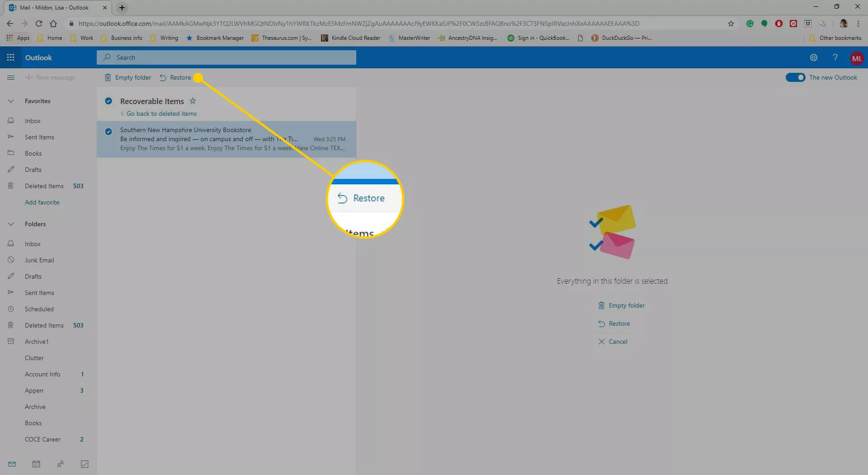Collapse the Favorites section
The width and height of the screenshot is (868, 475).
tap(11, 101)
